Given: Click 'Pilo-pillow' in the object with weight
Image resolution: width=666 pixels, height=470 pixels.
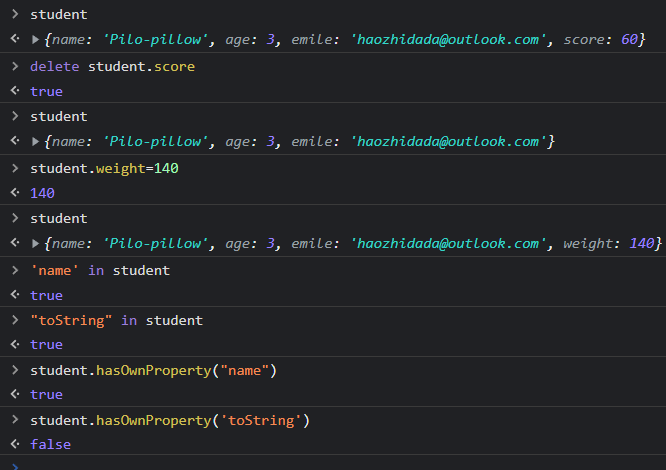Looking at the screenshot, I should pos(155,244).
